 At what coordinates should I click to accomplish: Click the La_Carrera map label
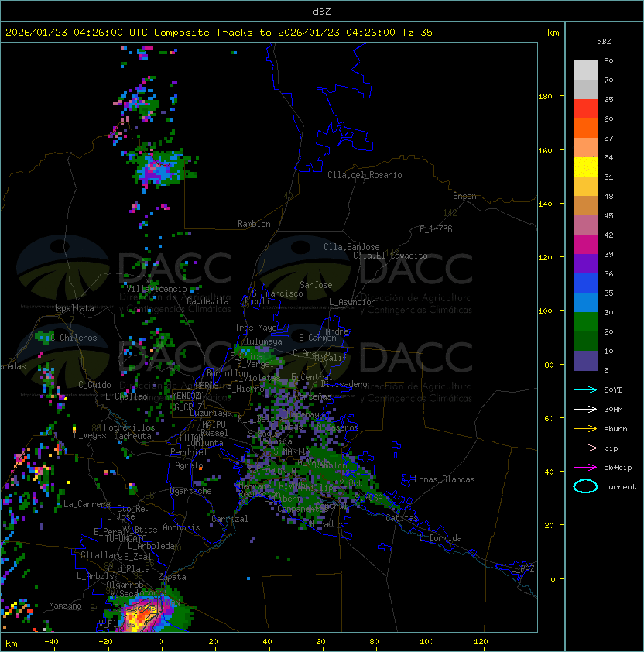[x=87, y=504]
